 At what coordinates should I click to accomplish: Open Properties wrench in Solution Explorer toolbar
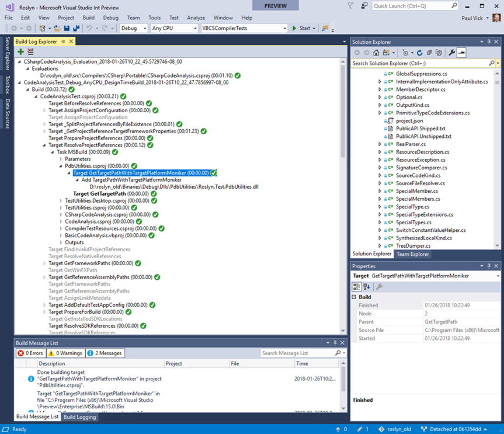pyautogui.click(x=451, y=53)
